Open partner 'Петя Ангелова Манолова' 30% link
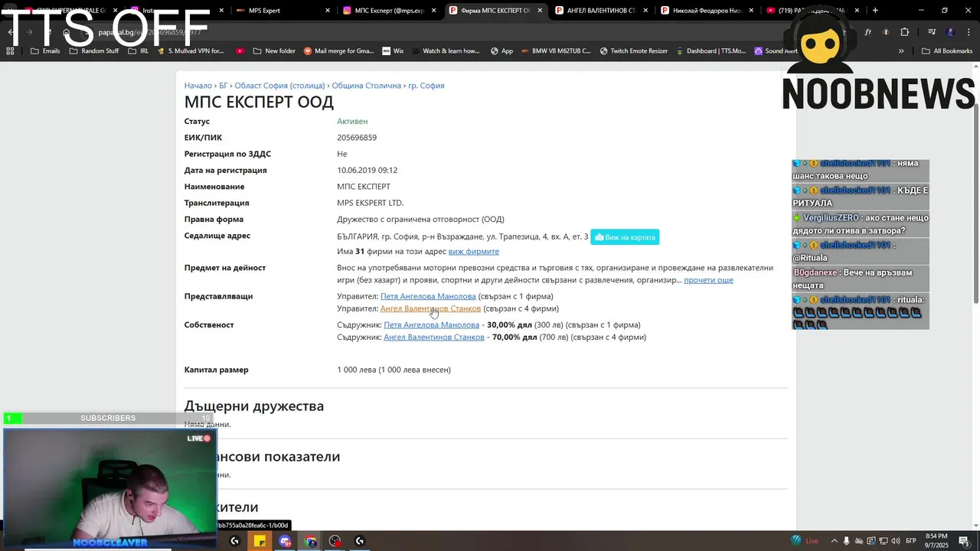980x551 pixels. pos(431,325)
